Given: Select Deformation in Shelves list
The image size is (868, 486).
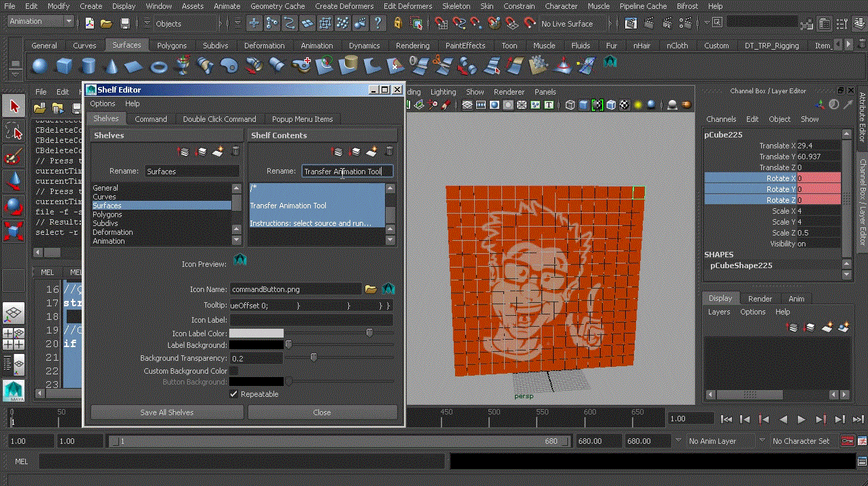Looking at the screenshot, I should (161, 232).
